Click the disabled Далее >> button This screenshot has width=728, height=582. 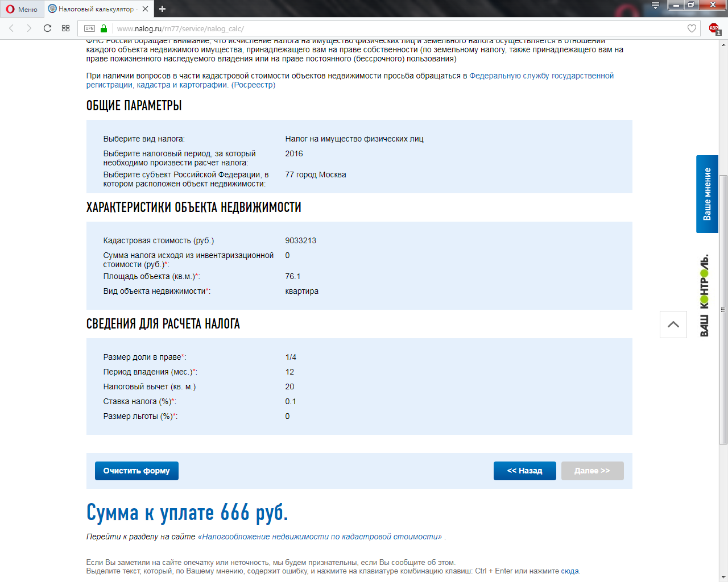(592, 471)
